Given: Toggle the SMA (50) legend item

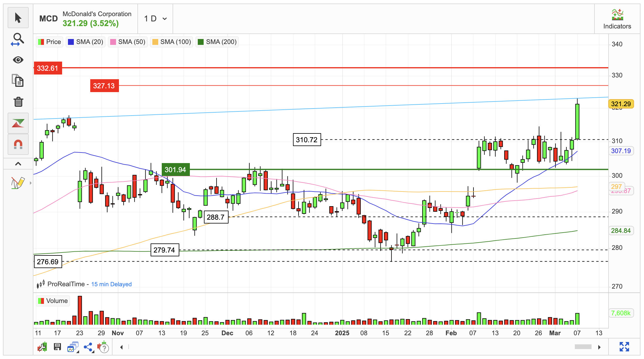Looking at the screenshot, I should click(x=128, y=42).
